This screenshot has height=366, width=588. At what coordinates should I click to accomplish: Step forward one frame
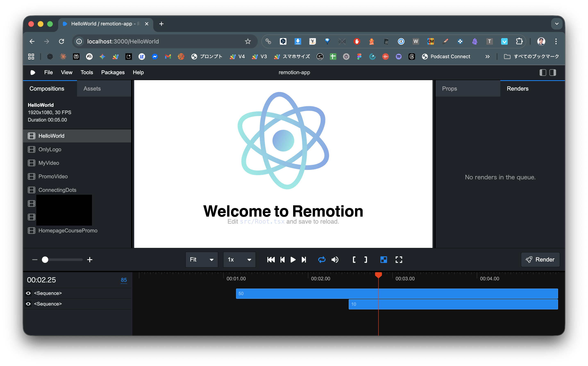coord(304,260)
